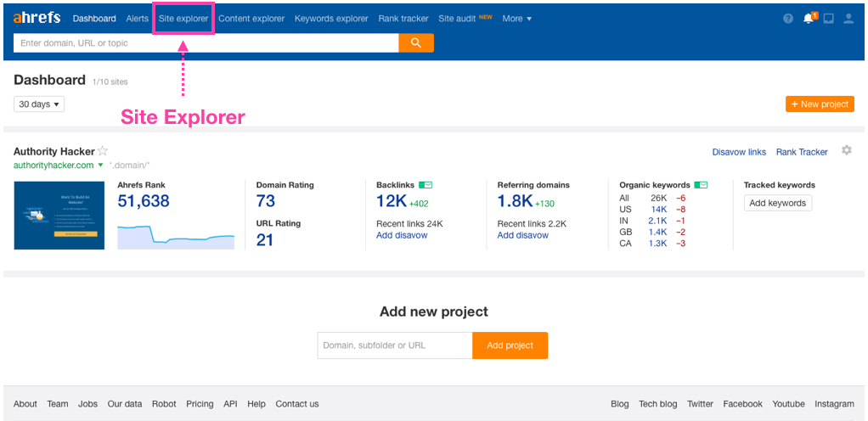Click the Add keywords button
This screenshot has width=868, height=421.
(x=778, y=203)
